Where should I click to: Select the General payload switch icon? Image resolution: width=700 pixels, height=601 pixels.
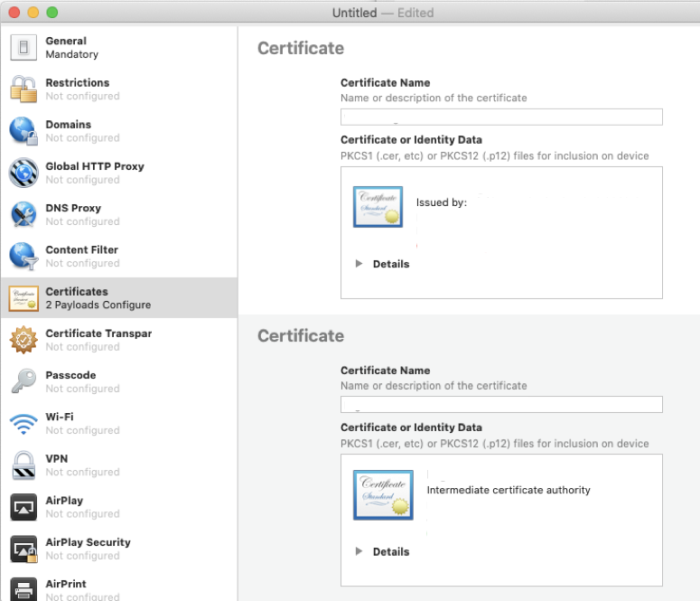coord(23,47)
